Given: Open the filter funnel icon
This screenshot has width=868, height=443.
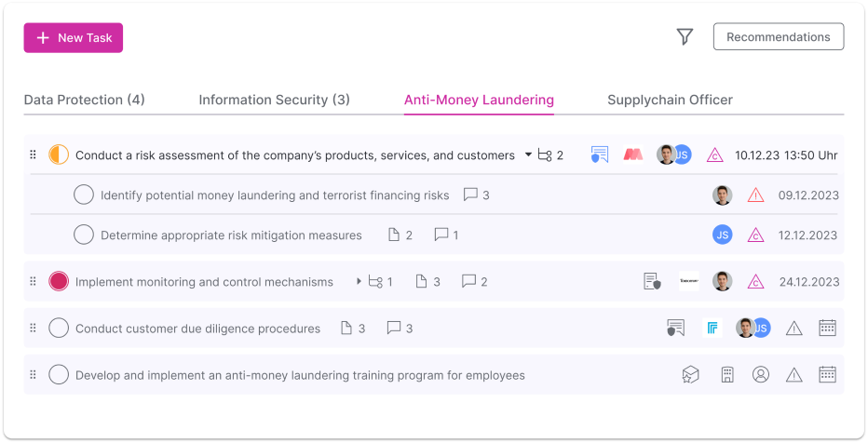Looking at the screenshot, I should tap(685, 37).
